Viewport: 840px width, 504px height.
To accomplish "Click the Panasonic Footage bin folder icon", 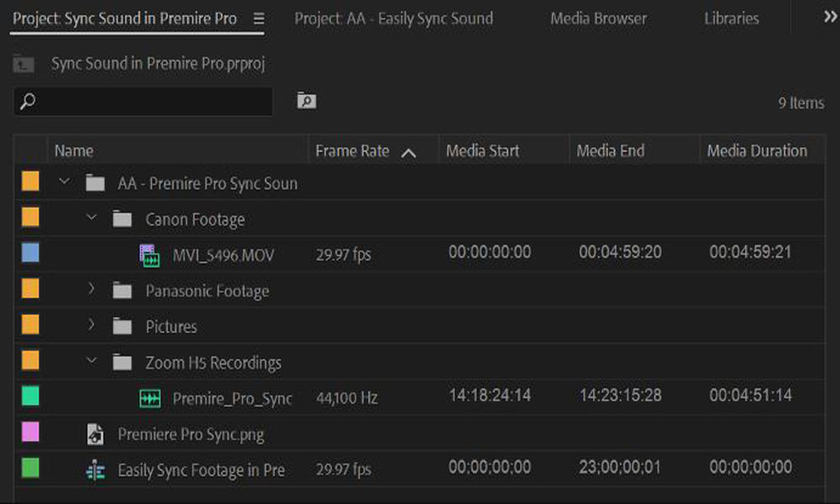I will click(123, 291).
